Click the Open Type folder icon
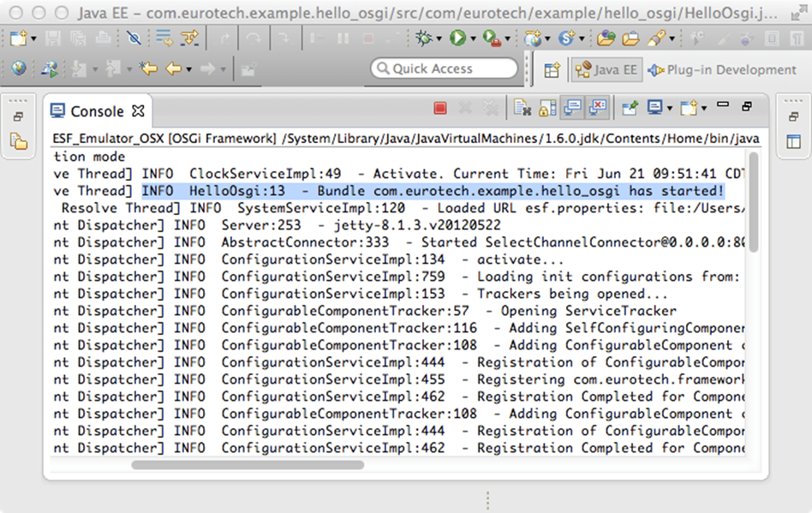812x513 pixels. (x=606, y=38)
